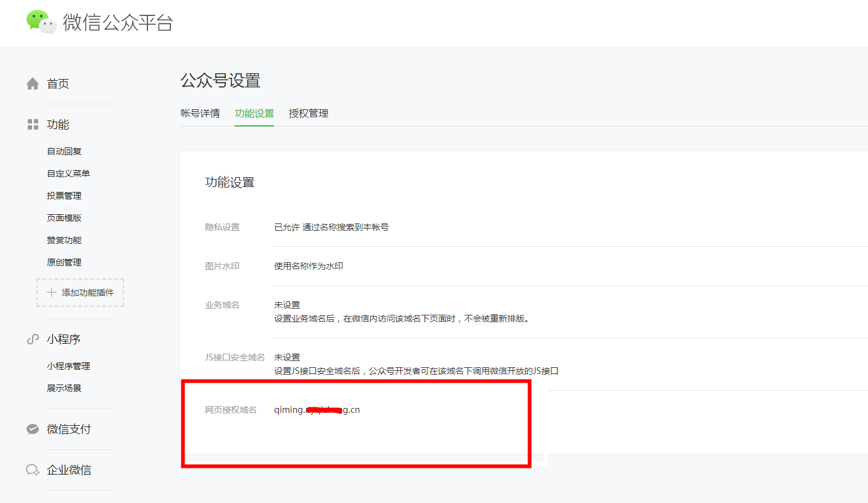Open 投票管理 in the sidebar

point(64,196)
